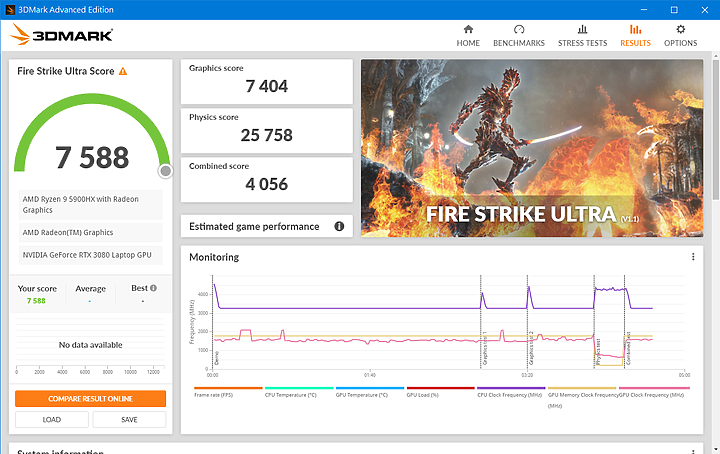Go to the HOME tab
Screen dimensions: 720x454
coord(468,36)
